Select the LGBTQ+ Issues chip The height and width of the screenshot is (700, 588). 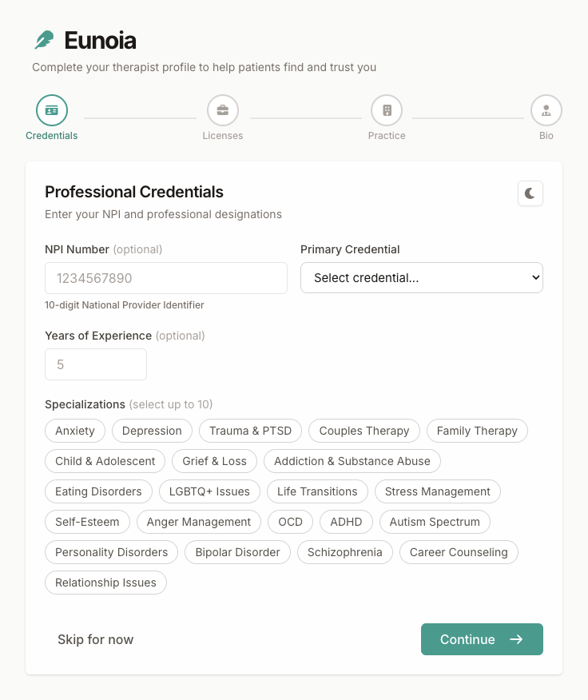point(209,491)
